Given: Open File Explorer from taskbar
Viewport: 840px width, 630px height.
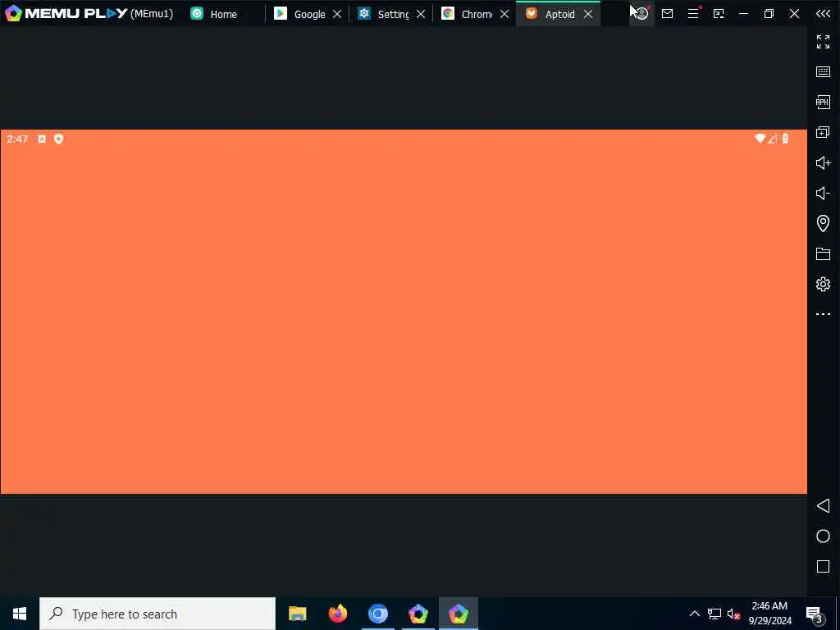Looking at the screenshot, I should [297, 614].
